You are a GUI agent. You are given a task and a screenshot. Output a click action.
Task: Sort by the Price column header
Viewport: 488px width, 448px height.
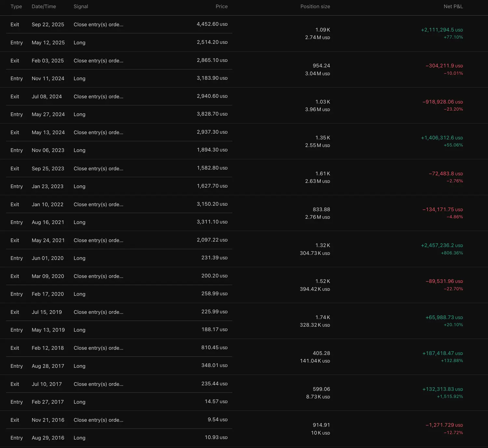pos(221,7)
